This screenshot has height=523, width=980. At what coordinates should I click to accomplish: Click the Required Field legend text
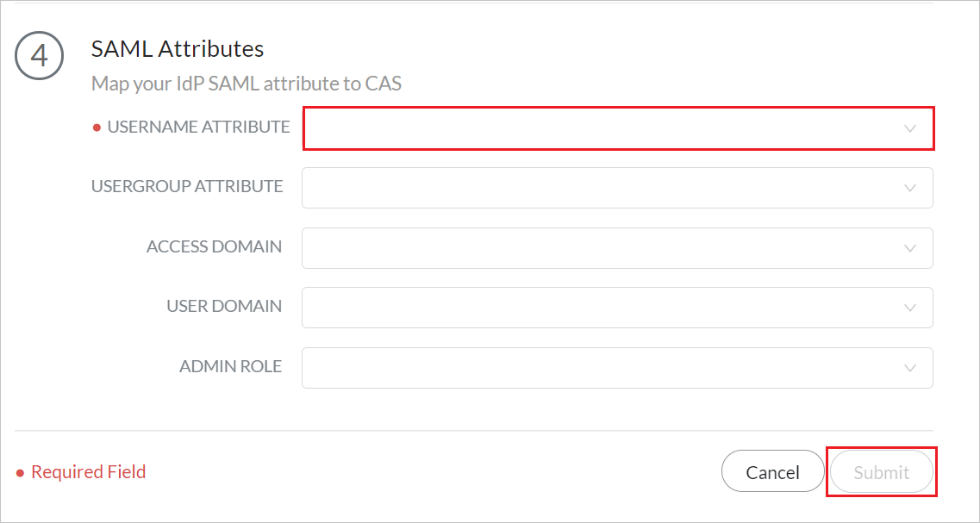[88, 472]
